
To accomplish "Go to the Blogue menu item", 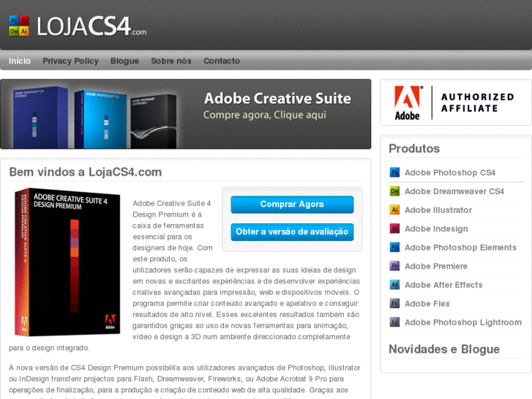I will pyautogui.click(x=124, y=61).
